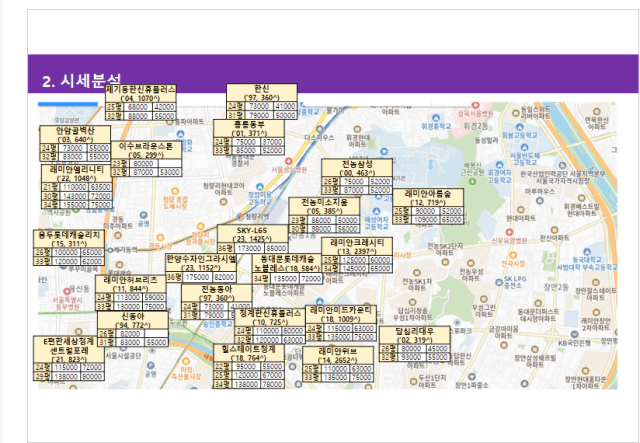The image size is (640, 443).
Task: Click the 전농삼성 label box title
Action: coord(357,164)
